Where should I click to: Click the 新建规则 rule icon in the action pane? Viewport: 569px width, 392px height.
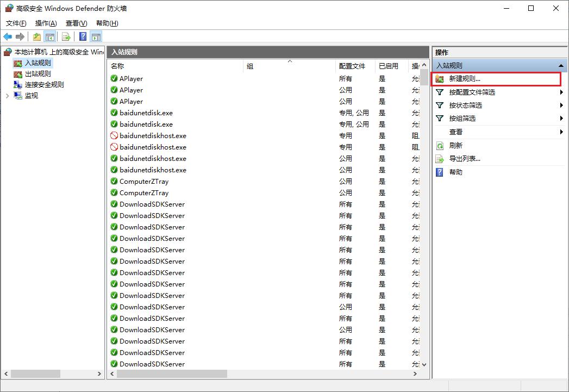(x=439, y=79)
